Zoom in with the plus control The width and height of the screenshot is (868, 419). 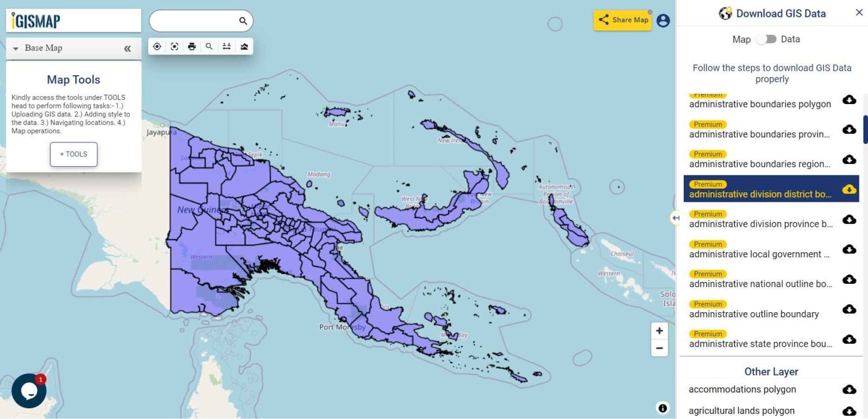[x=659, y=330]
